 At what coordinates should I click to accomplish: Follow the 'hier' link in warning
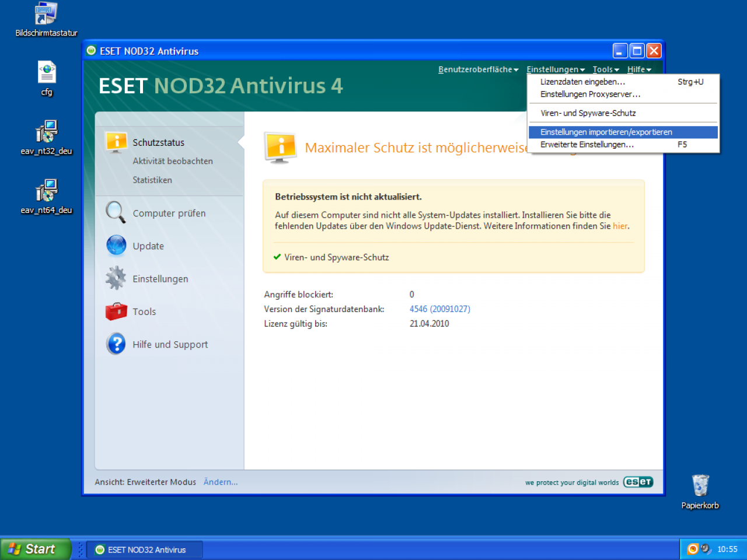tap(620, 226)
